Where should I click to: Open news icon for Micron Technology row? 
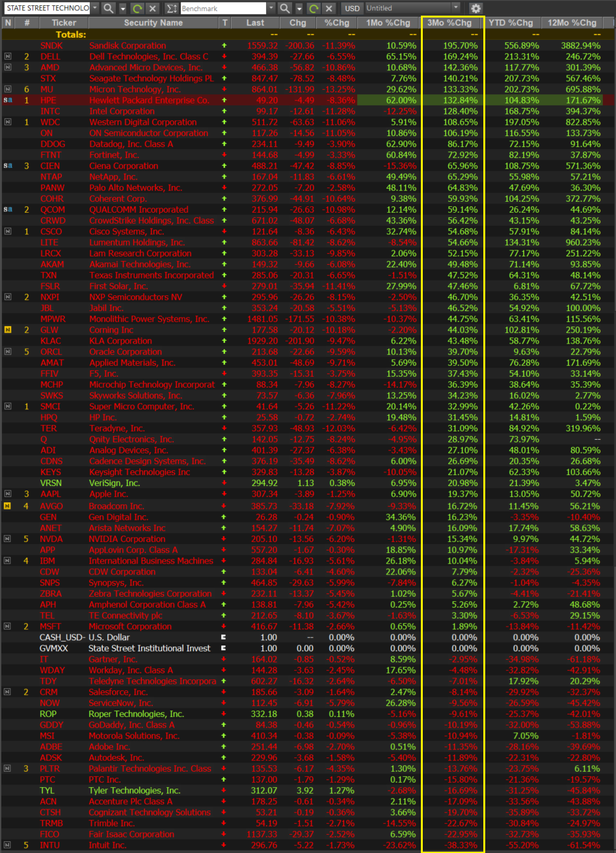click(8, 89)
